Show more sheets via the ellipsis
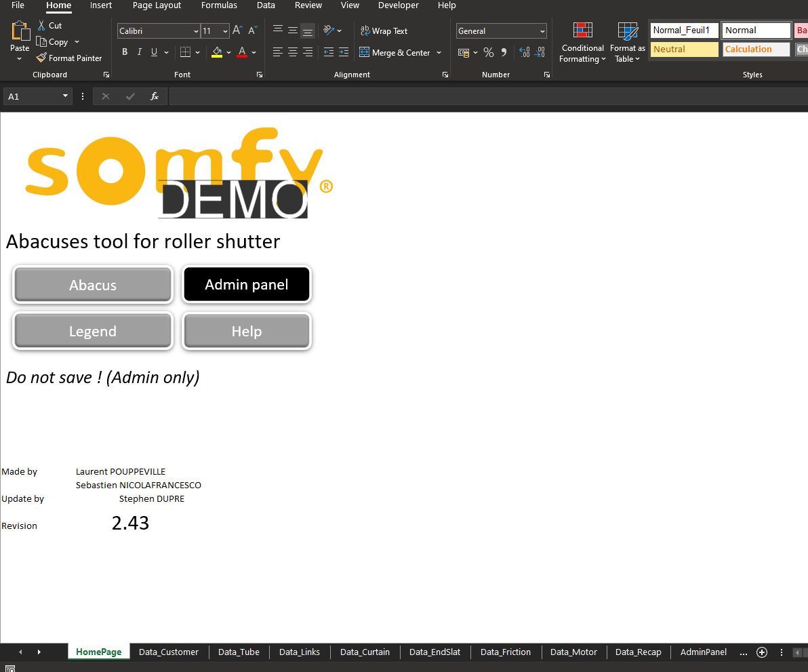The height and width of the screenshot is (672, 808). (743, 652)
